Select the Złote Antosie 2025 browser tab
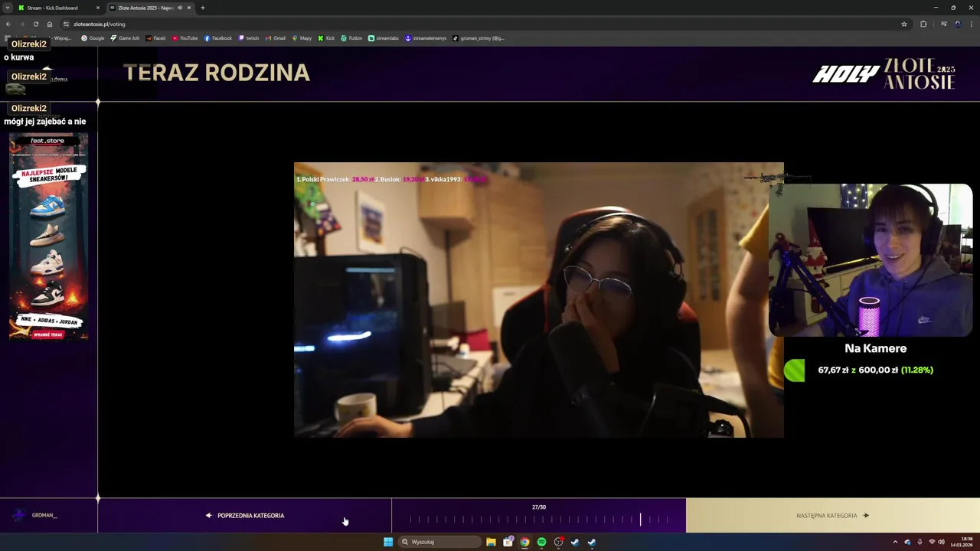 click(x=149, y=8)
